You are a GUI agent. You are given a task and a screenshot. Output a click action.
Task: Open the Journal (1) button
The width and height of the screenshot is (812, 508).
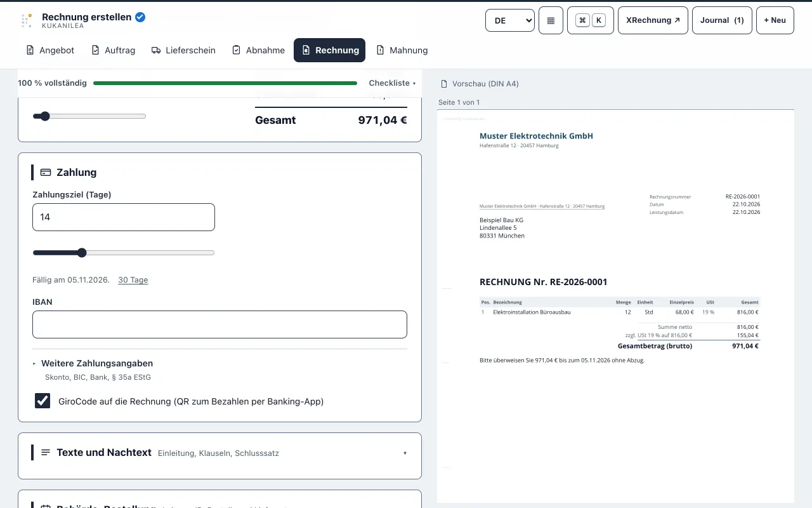(722, 20)
